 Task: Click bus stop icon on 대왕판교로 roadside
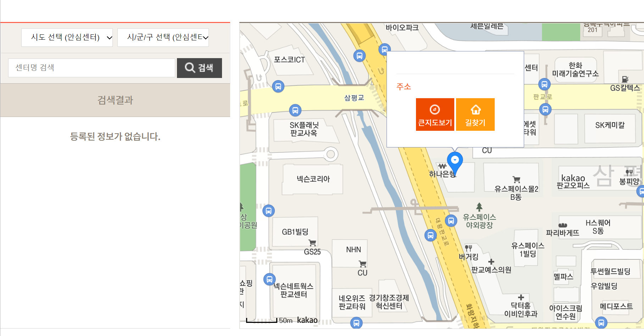click(431, 235)
